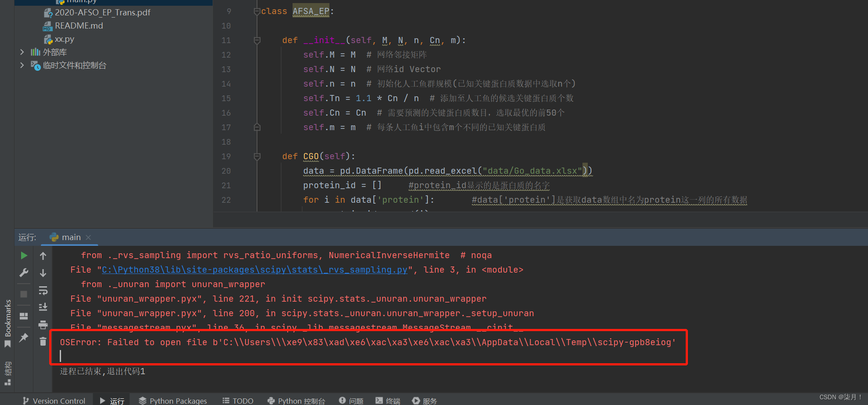Collapse the CGO method body
Viewport: 868px width, 405px height.
tap(257, 156)
